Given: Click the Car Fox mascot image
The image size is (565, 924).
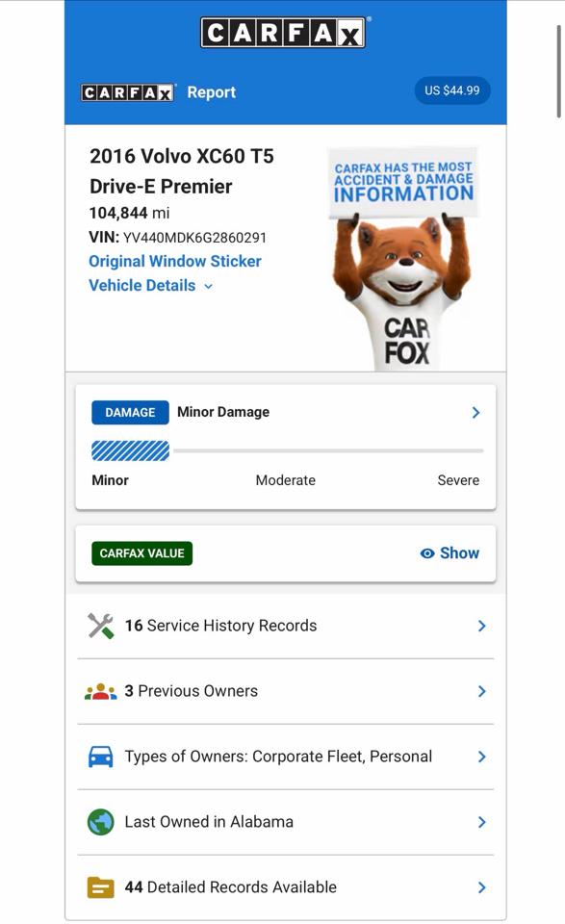Looking at the screenshot, I should pos(403,259).
